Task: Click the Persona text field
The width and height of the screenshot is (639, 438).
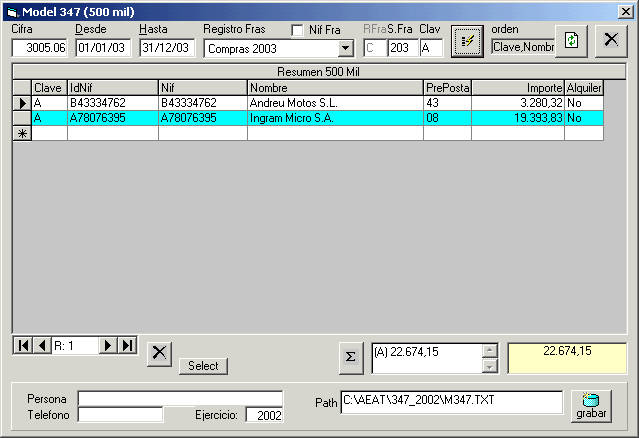Action: click(180, 398)
